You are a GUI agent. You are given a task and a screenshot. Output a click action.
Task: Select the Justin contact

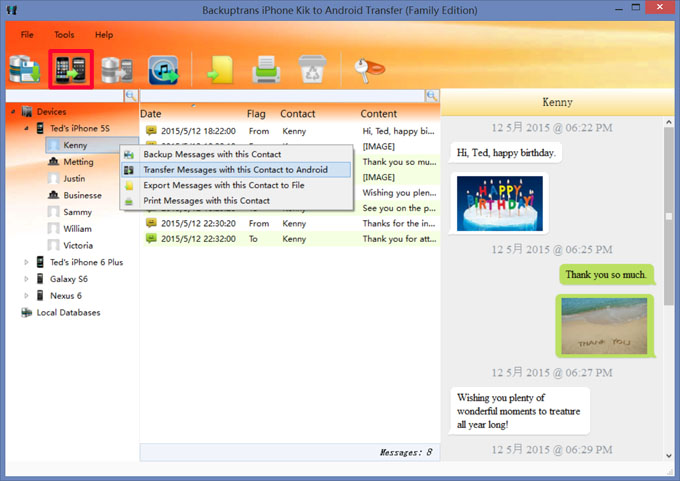[74, 178]
